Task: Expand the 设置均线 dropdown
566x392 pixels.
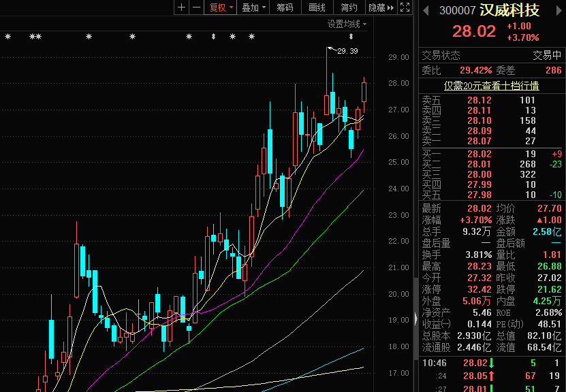Action: click(x=347, y=24)
